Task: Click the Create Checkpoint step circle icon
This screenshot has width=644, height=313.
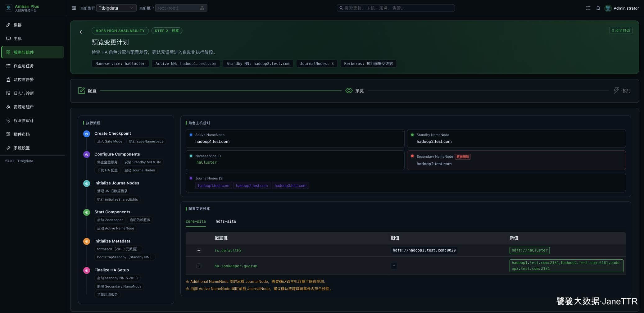Action: [87, 134]
